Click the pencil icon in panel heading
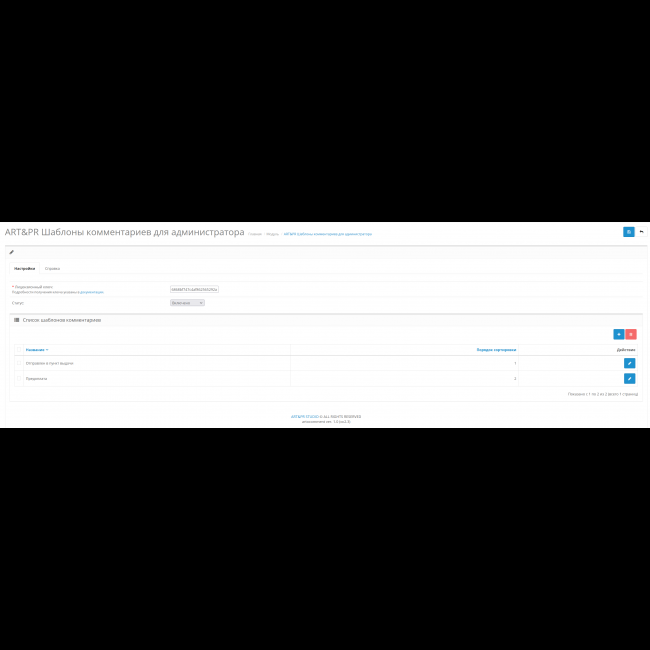The width and height of the screenshot is (650, 650). tap(12, 252)
